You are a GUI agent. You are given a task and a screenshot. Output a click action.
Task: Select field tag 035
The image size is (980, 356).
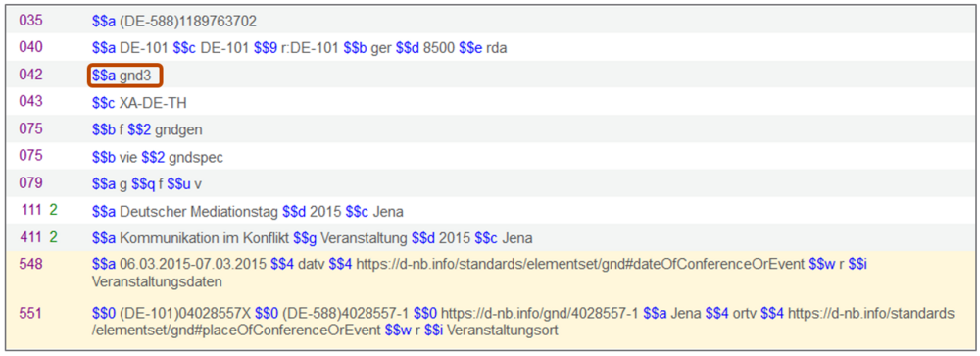(x=30, y=21)
